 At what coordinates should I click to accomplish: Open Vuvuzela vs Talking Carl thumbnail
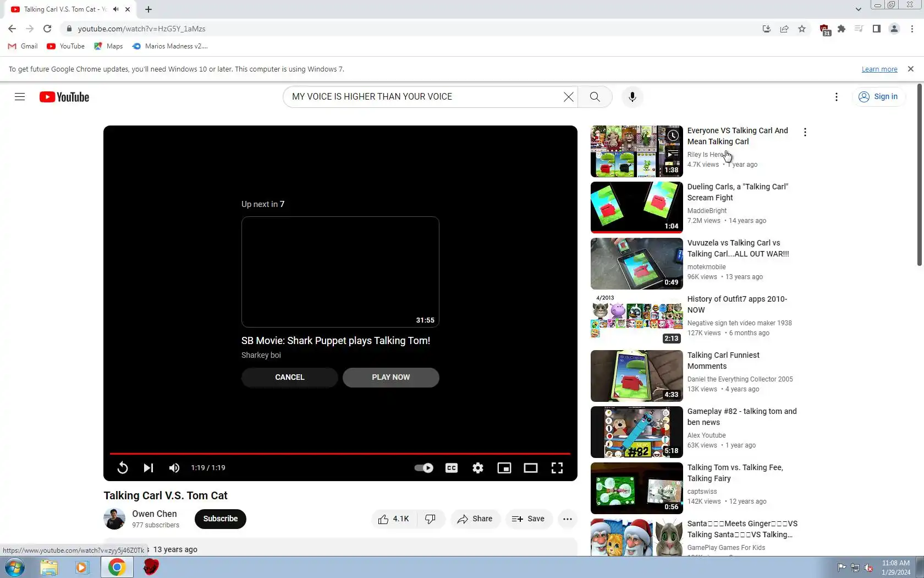tap(637, 264)
